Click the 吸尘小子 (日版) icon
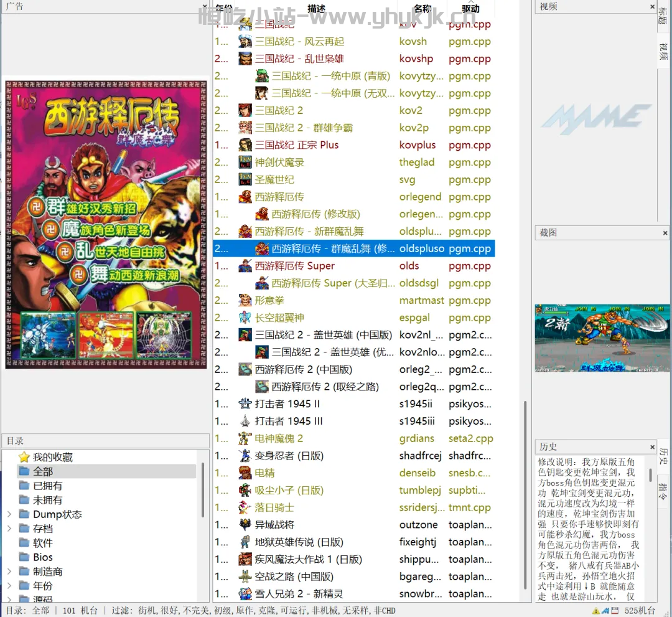 point(245,490)
